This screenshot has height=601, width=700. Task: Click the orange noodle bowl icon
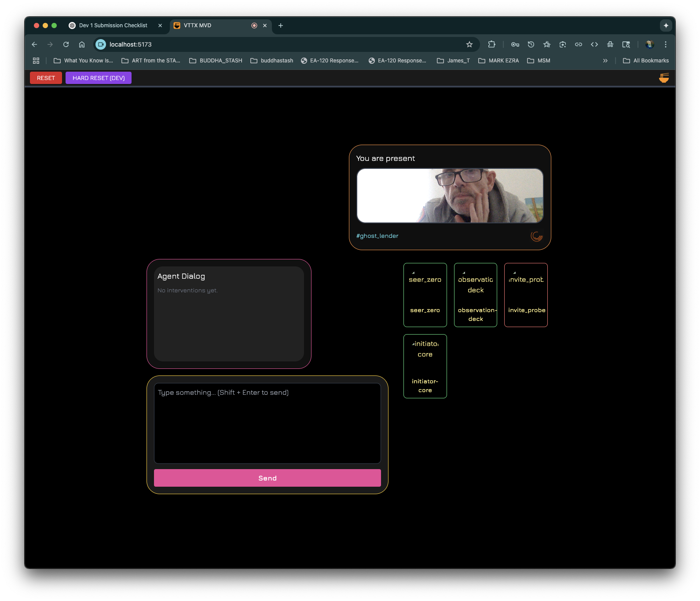[x=663, y=78]
